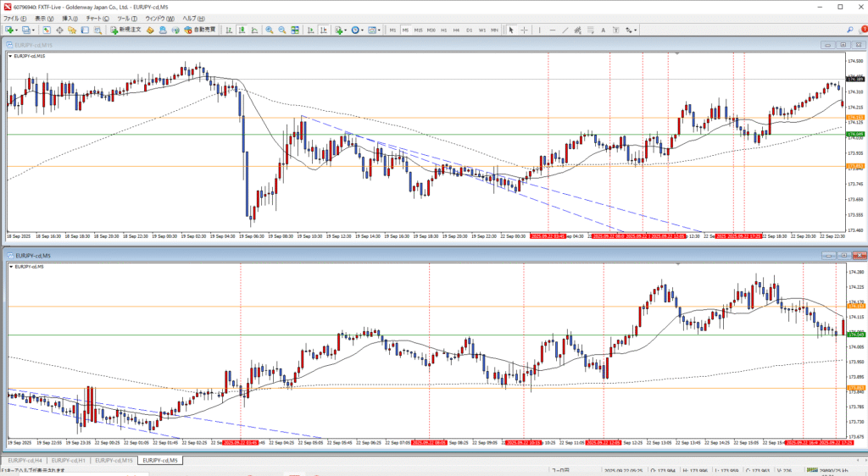
Task: Toggle the Terminal window icon
Action: [x=85, y=30]
